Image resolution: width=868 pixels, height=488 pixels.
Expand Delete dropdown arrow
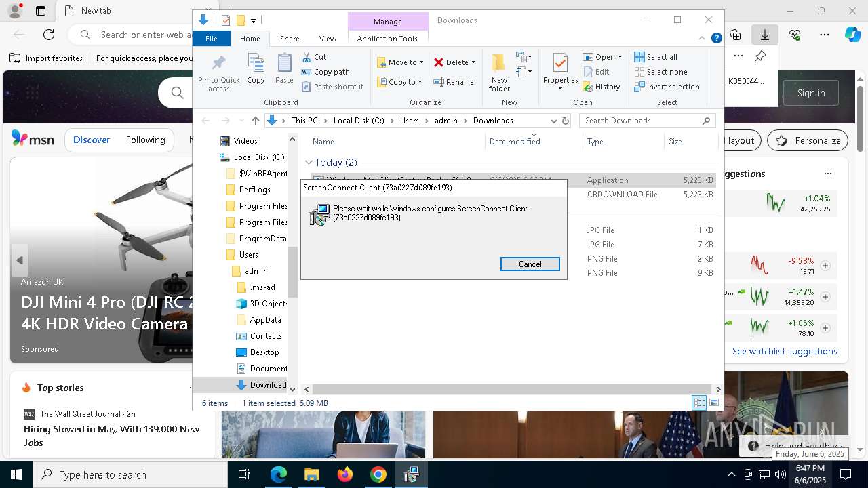[473, 62]
